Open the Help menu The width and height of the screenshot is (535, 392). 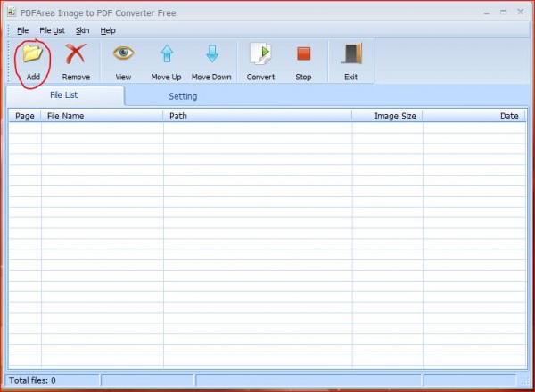108,30
